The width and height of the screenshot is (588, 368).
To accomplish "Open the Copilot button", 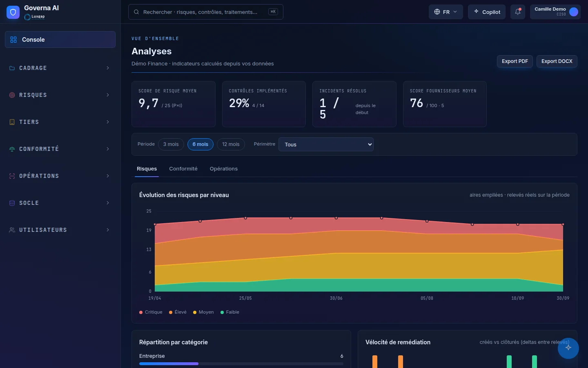I will click(x=487, y=12).
